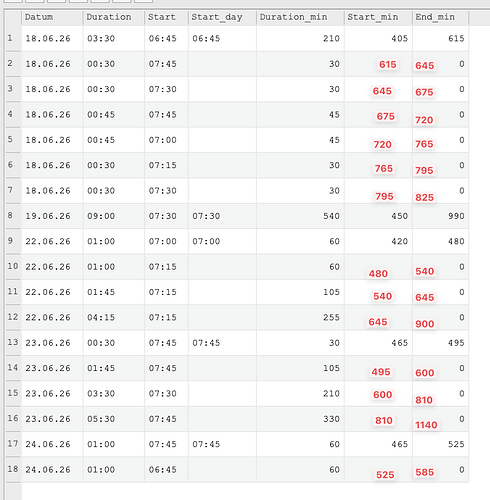Select End_min cell with value 525

pyautogui.click(x=441, y=444)
